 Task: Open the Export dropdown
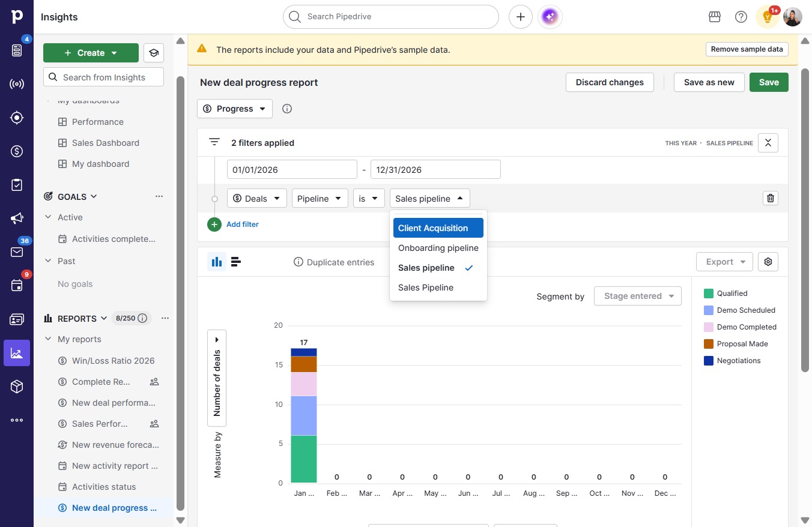pyautogui.click(x=725, y=262)
